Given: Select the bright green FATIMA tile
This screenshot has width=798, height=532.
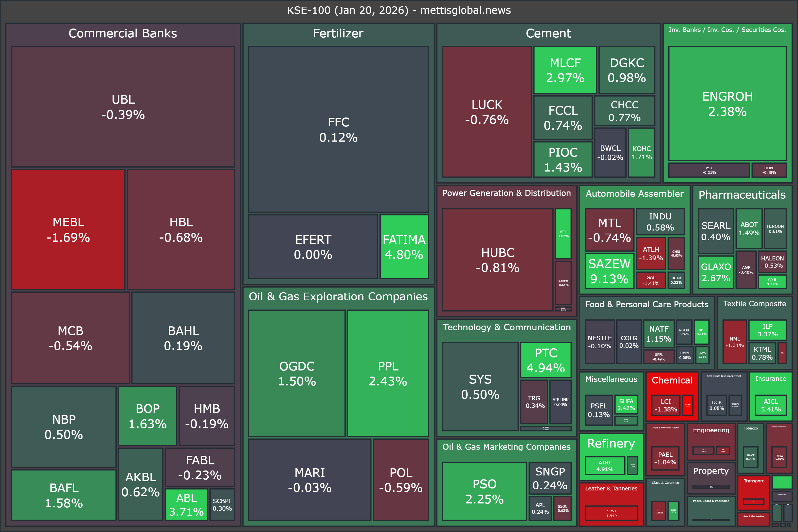Looking at the screenshot, I should click(404, 247).
